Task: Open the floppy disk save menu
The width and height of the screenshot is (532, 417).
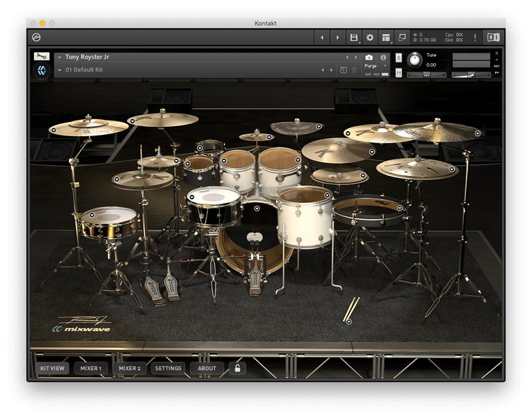Action: (354, 38)
